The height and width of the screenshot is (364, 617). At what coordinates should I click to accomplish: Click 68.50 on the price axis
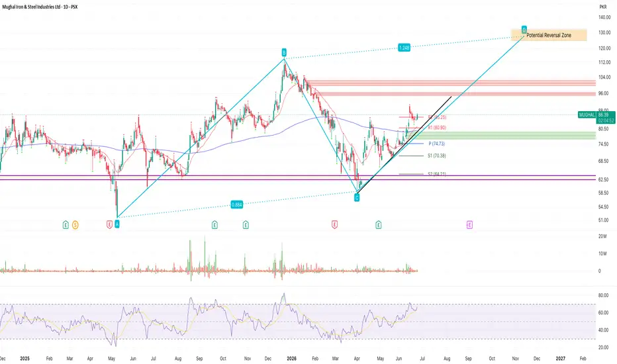[x=603, y=161]
